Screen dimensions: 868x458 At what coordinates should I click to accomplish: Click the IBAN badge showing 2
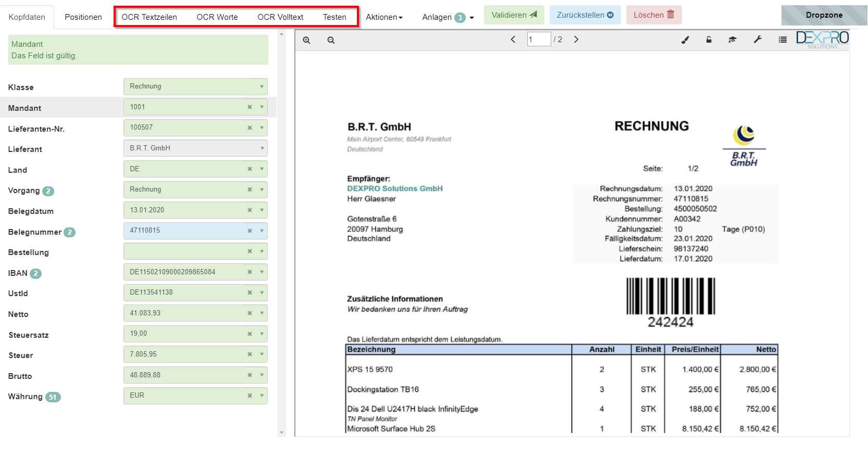pyautogui.click(x=35, y=274)
